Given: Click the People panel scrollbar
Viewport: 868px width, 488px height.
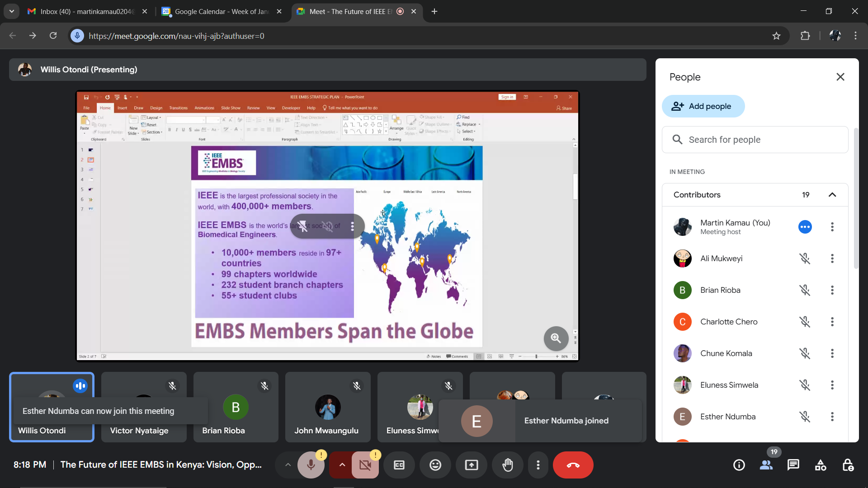Looking at the screenshot, I should 856,199.
